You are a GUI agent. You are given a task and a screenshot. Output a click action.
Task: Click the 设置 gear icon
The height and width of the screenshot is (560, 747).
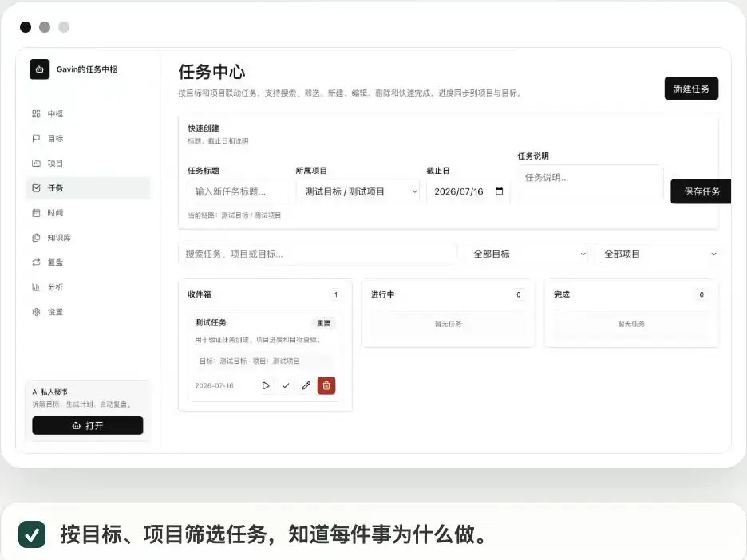click(36, 312)
